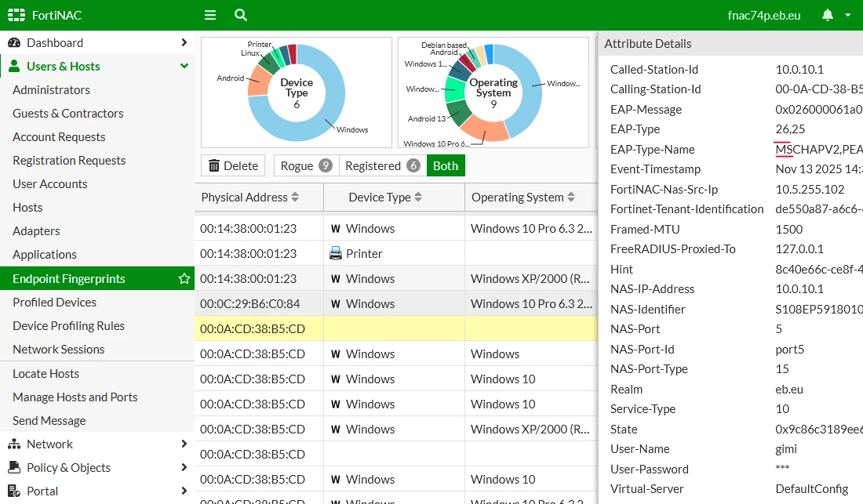Open Manage Hosts and Ports
863x504 pixels.
coord(75,397)
